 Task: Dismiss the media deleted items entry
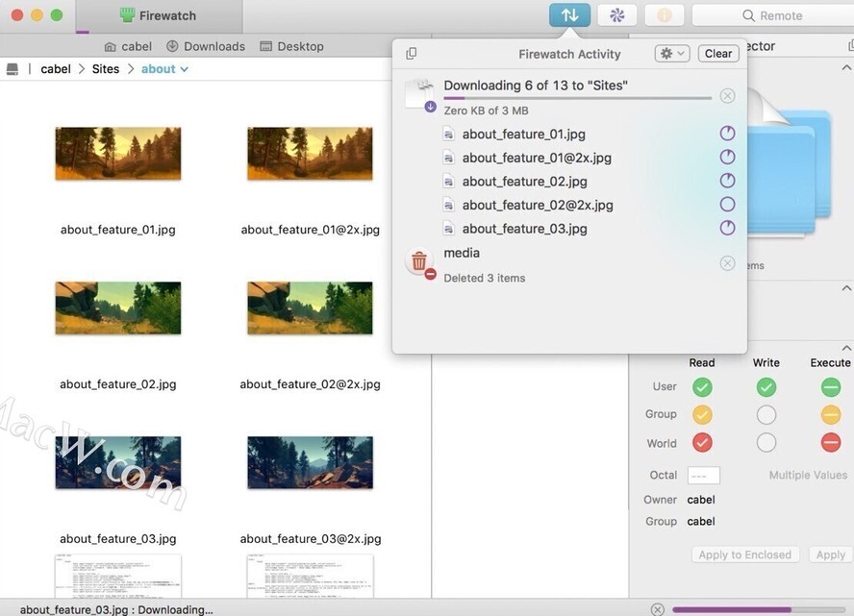727,263
